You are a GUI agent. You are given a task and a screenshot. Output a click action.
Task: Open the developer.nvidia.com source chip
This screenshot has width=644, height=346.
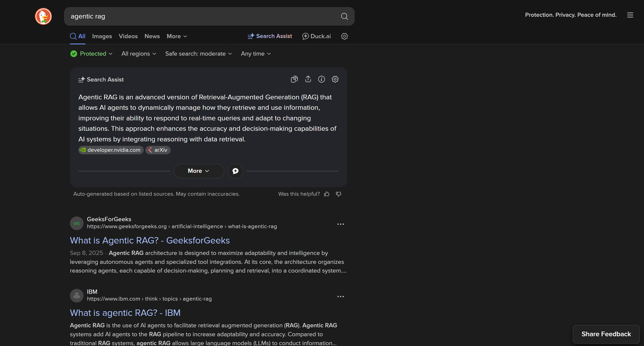pyautogui.click(x=111, y=150)
